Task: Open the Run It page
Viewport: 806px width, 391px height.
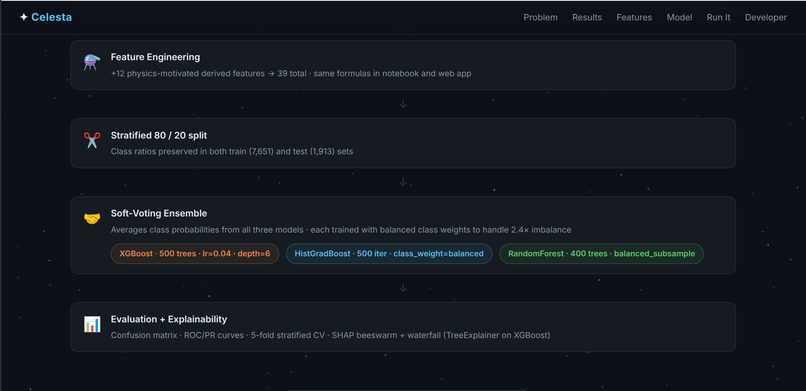Action: [719, 17]
